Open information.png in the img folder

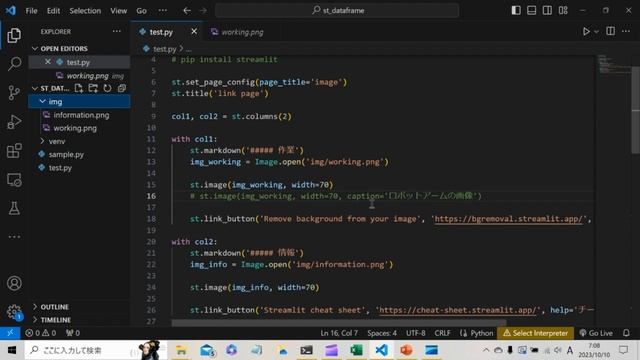(x=81, y=115)
